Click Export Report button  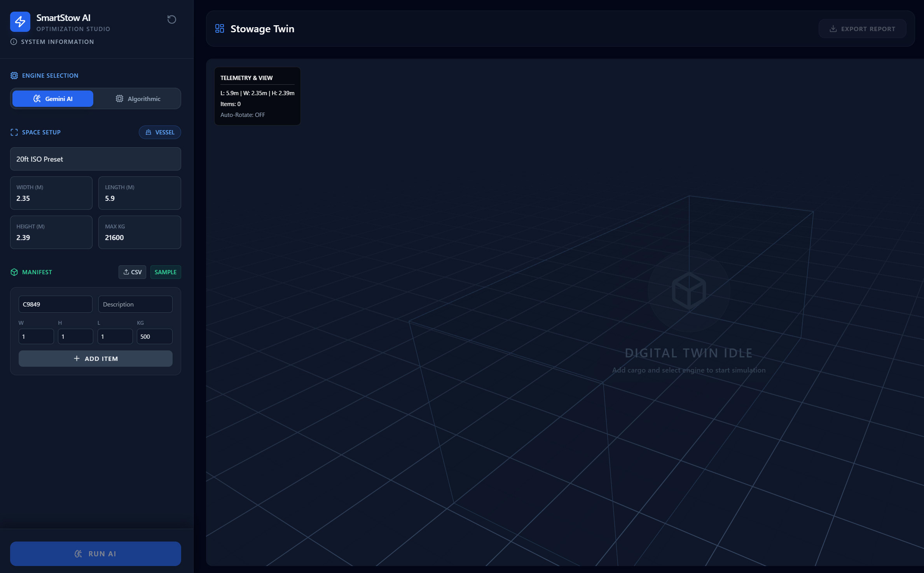coord(862,29)
